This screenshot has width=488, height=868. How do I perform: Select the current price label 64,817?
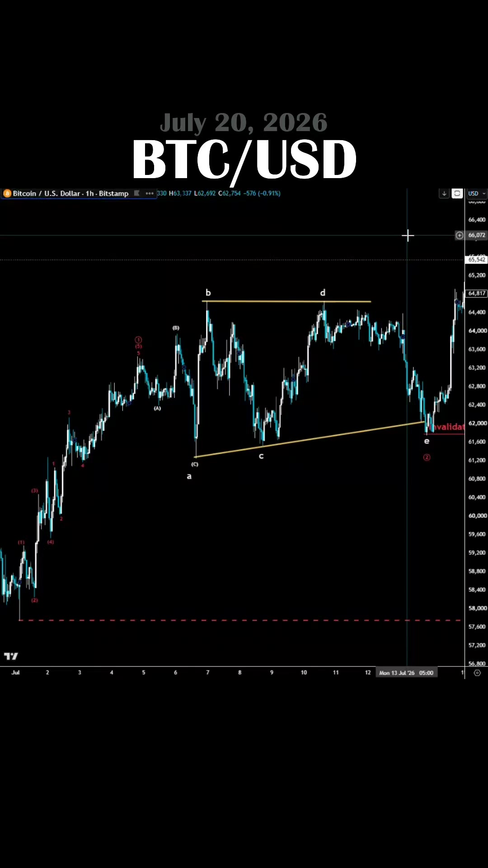tap(477, 293)
